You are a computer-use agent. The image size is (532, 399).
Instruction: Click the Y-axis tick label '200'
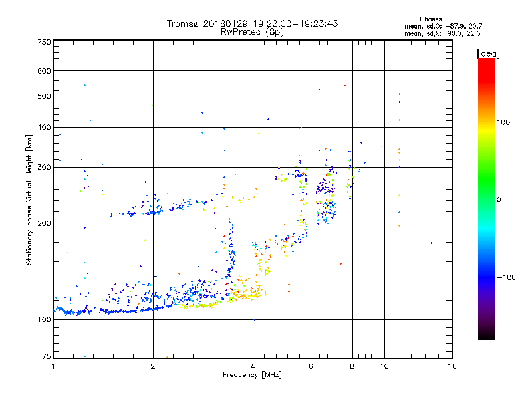click(44, 223)
